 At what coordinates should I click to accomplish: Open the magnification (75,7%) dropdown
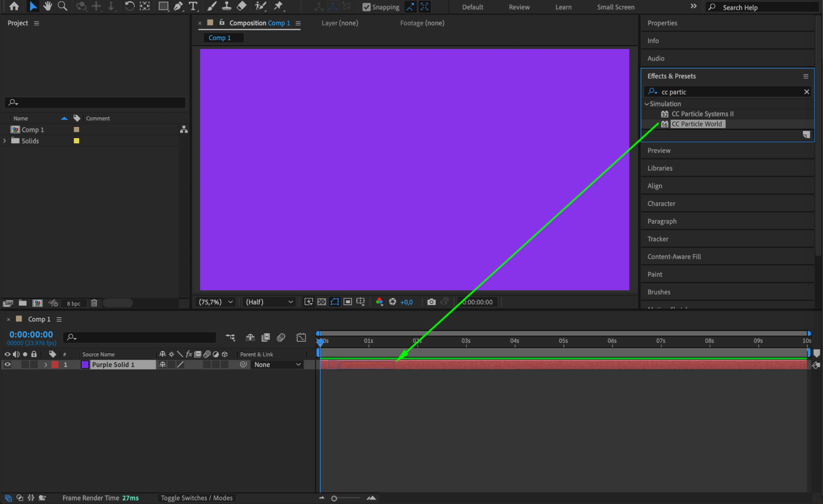216,302
